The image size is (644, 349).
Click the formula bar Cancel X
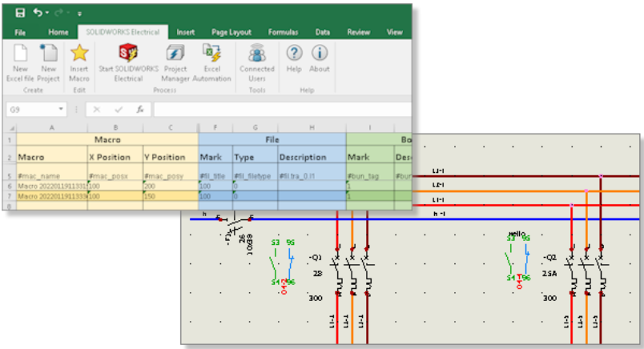(96, 110)
